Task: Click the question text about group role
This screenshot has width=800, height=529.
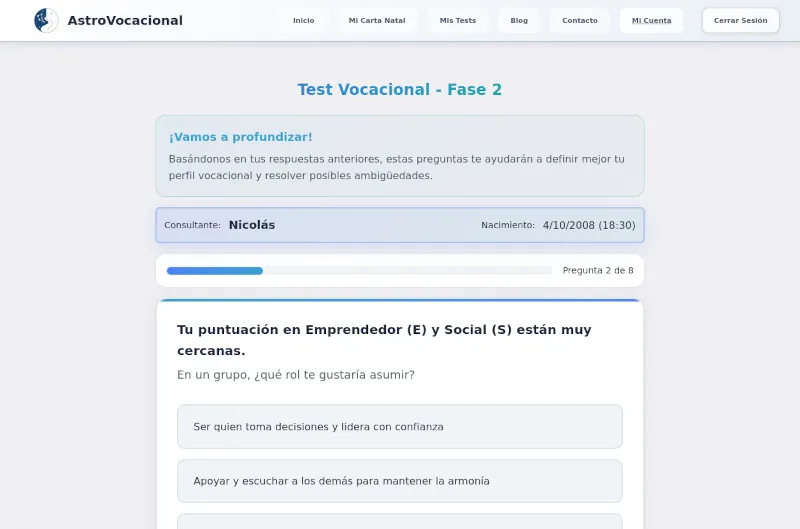Action: pyautogui.click(x=296, y=375)
